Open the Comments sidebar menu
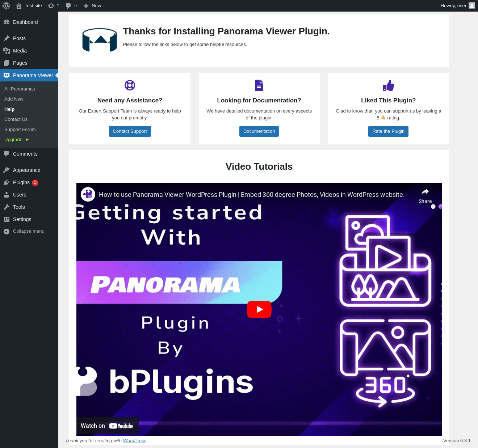Viewport: 478px width, 448px height. click(29, 154)
